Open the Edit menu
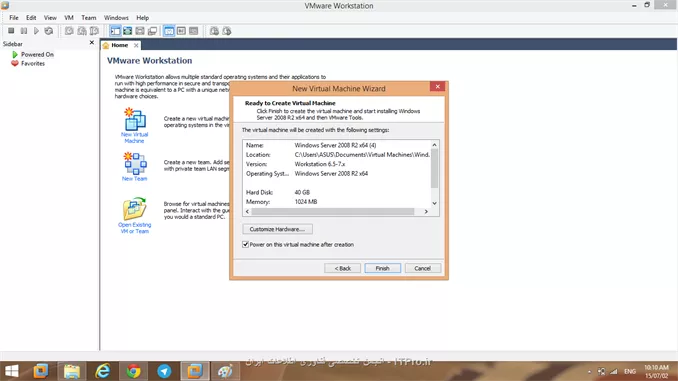Viewport: 678px width, 381px height. tap(31, 18)
